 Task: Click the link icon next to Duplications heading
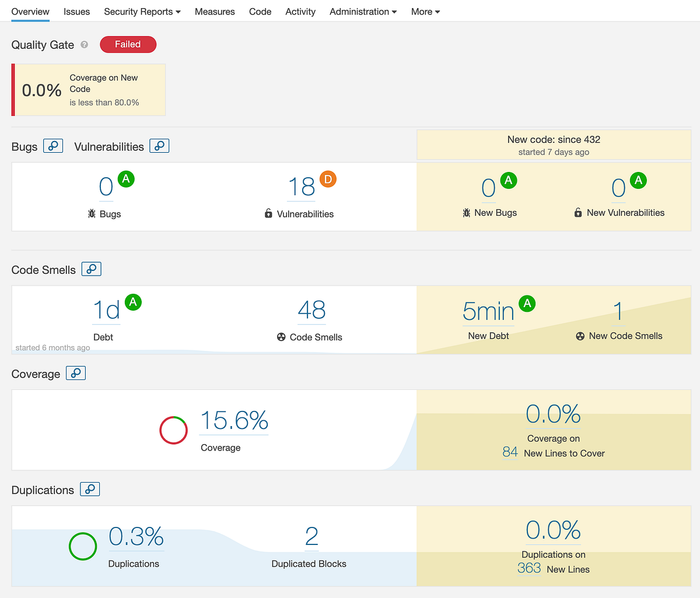tap(89, 489)
